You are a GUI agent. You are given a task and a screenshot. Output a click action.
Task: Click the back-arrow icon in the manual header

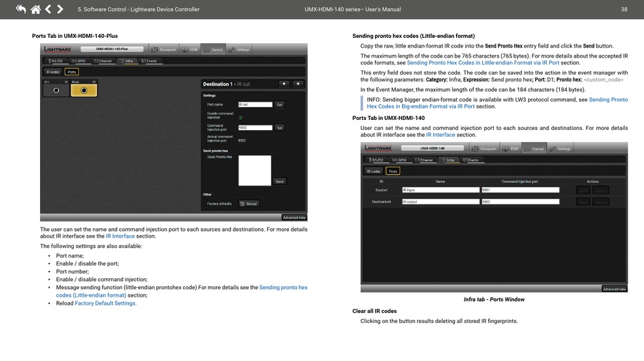click(20, 9)
